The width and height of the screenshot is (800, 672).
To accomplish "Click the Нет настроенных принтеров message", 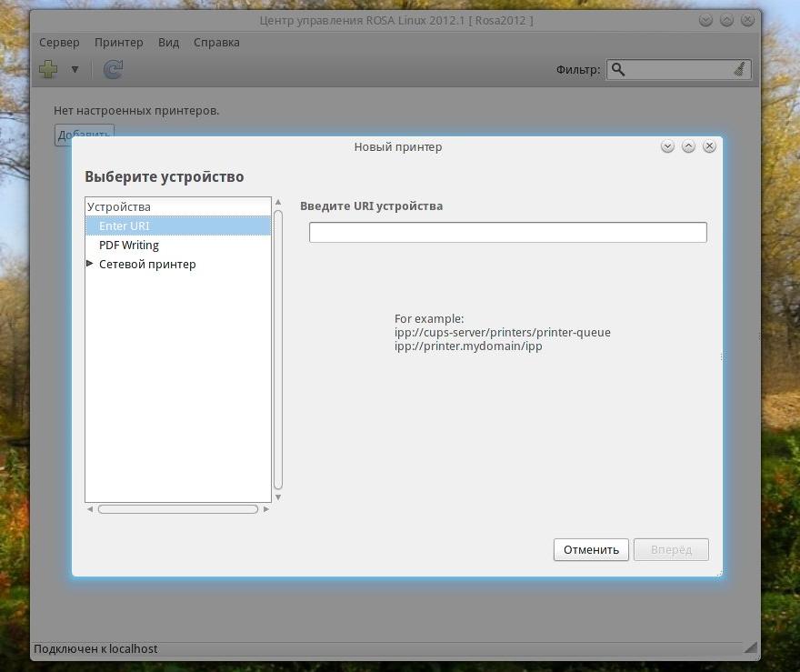I will (136, 111).
